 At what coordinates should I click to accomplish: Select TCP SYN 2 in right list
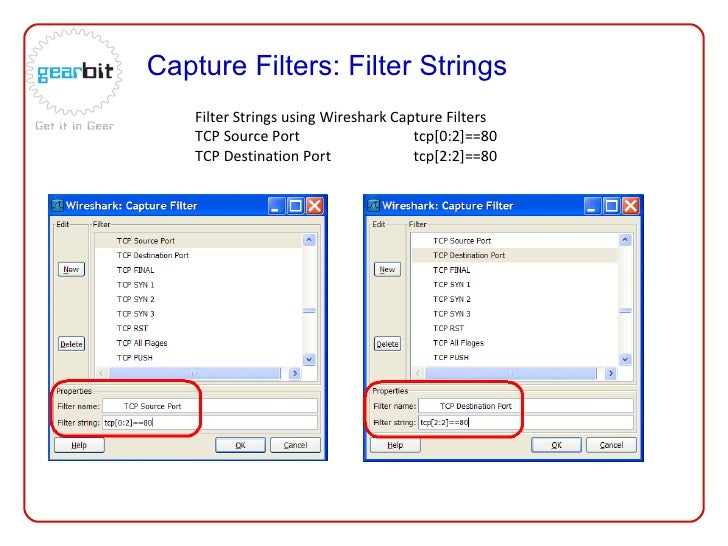coord(515,299)
